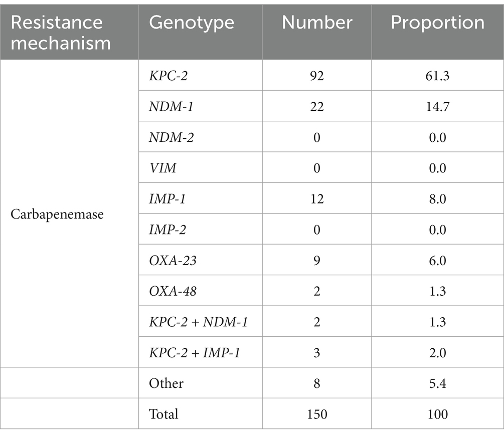Select the IMP-1 genotype cell
Image resolution: width=504 pixels, height=438 pixels.
(x=167, y=199)
